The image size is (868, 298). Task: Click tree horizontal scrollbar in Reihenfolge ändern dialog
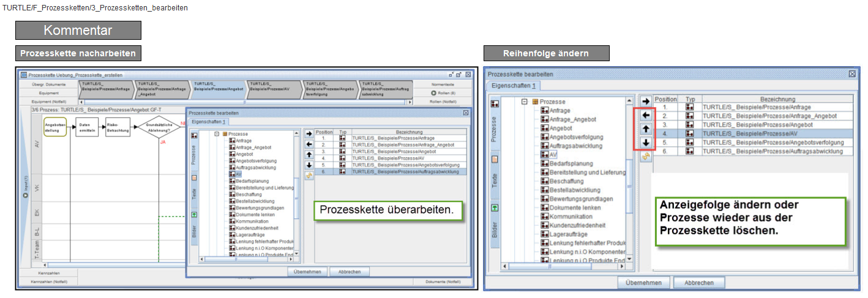563,266
